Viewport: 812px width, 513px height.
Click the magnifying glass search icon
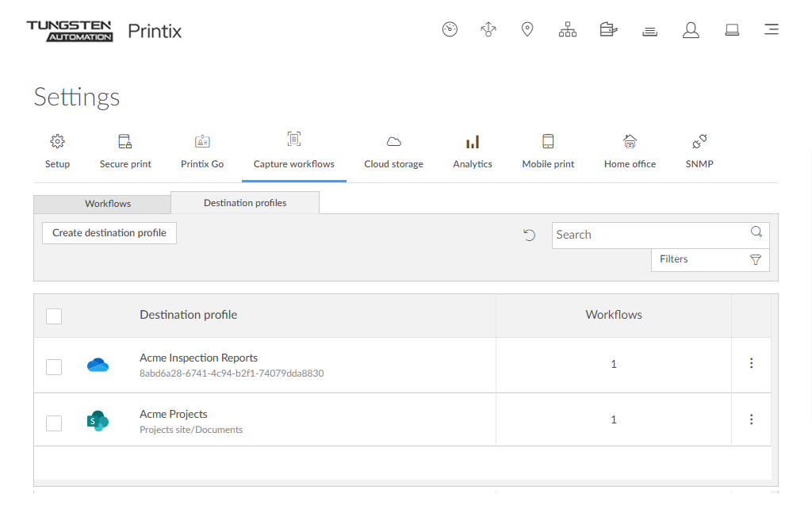pos(756,232)
